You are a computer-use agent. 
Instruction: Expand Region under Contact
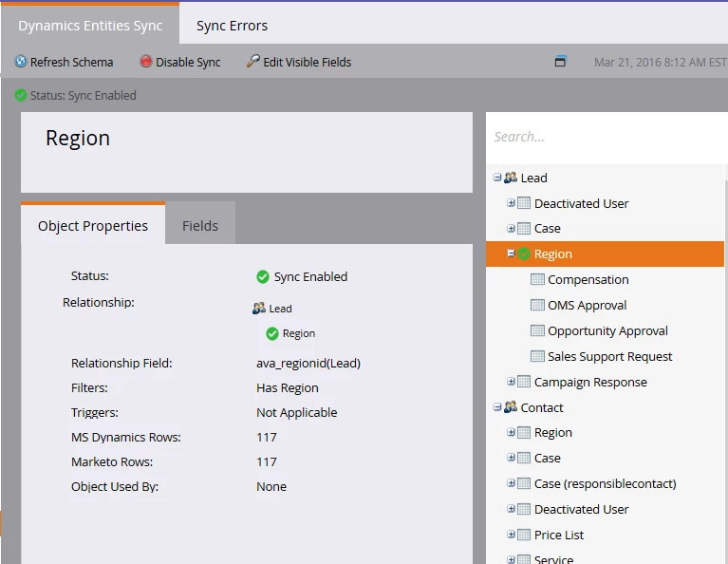coord(511,432)
